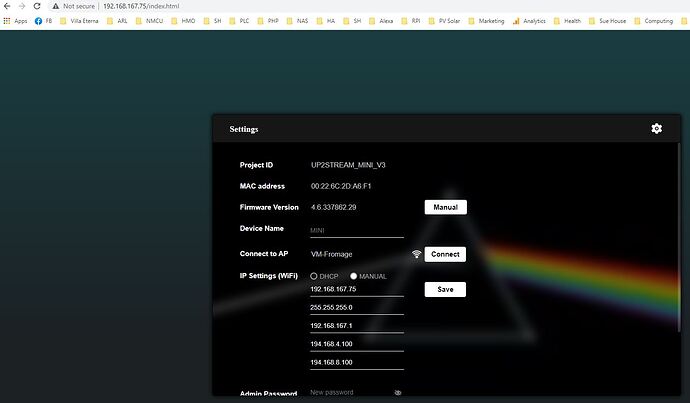Click the UP2STREAM_MINI_V3 project ID text
Image resolution: width=690 pixels, height=403 pixels.
pyautogui.click(x=348, y=165)
